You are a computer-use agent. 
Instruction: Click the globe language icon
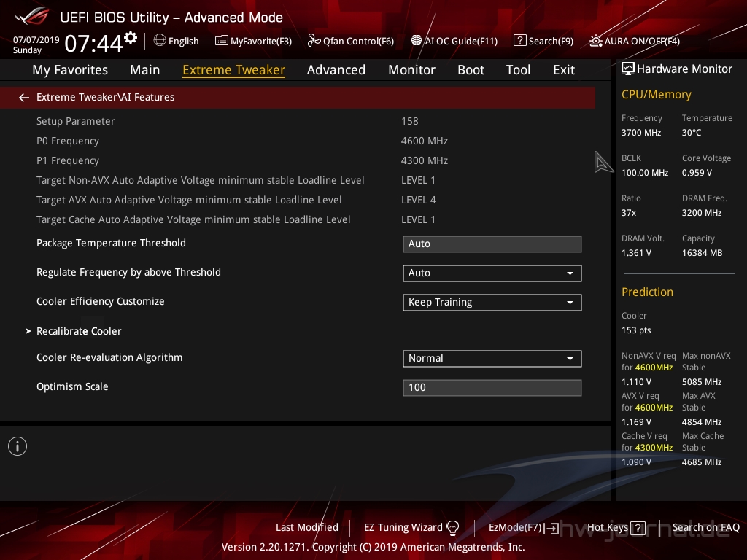(160, 41)
